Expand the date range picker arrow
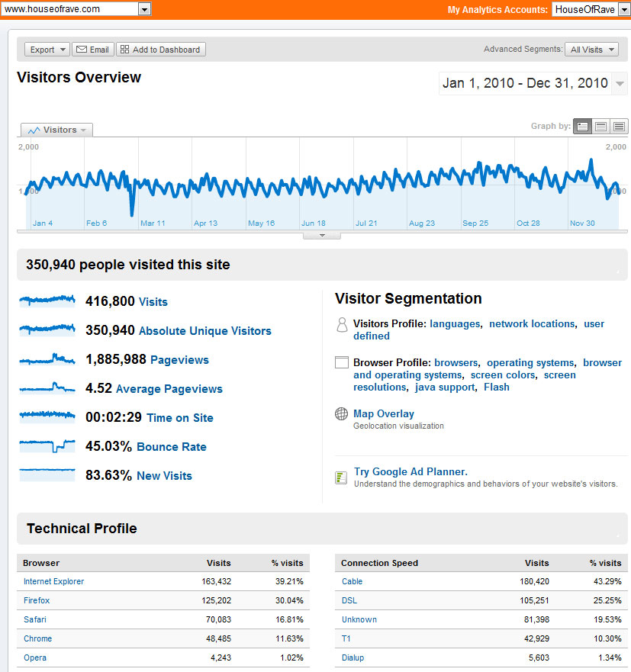This screenshot has height=672, width=631. [x=620, y=84]
